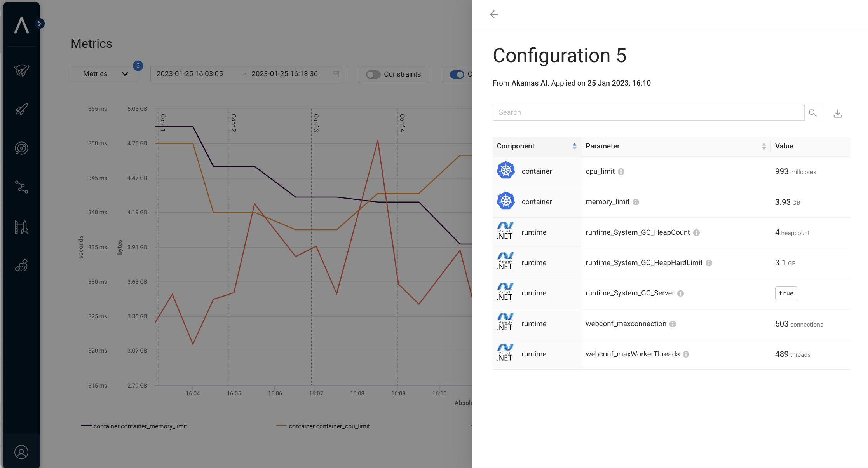Click the satellite icon in sidebar
This screenshot has width=868, height=468.
(21, 265)
